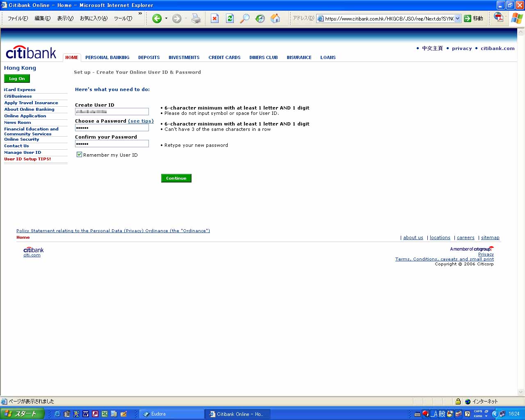This screenshot has width=525, height=420.
Task: Click the 'locations' footer link
Action: click(440, 237)
